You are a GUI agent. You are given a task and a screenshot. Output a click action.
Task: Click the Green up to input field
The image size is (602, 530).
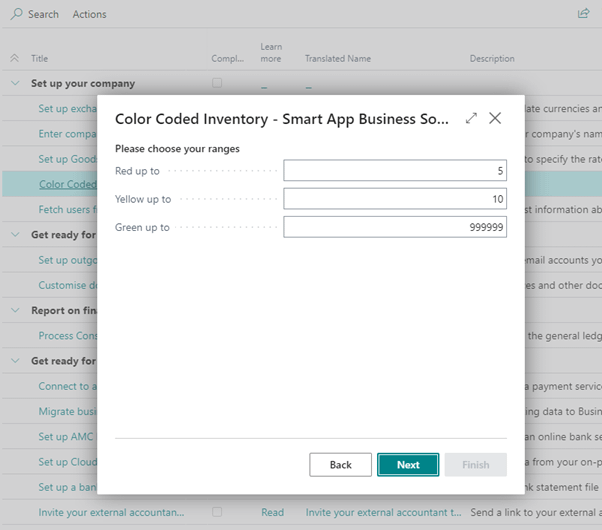[395, 227]
